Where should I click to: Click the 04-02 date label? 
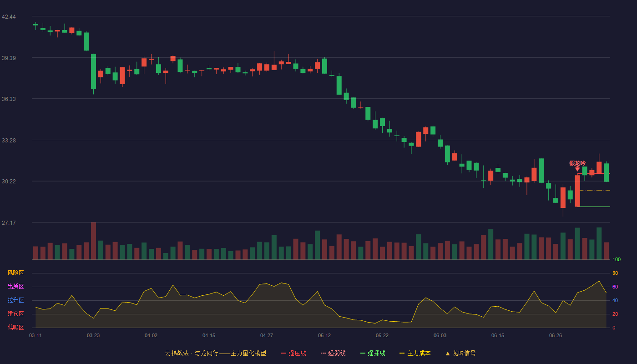151,335
